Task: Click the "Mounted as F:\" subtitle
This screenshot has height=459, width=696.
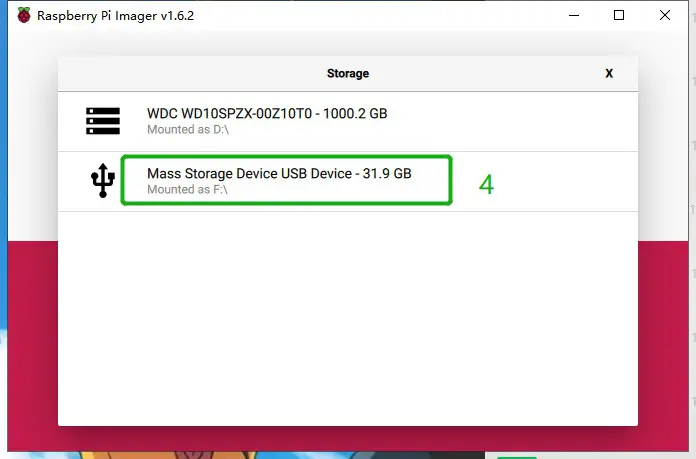Action: pos(185,190)
